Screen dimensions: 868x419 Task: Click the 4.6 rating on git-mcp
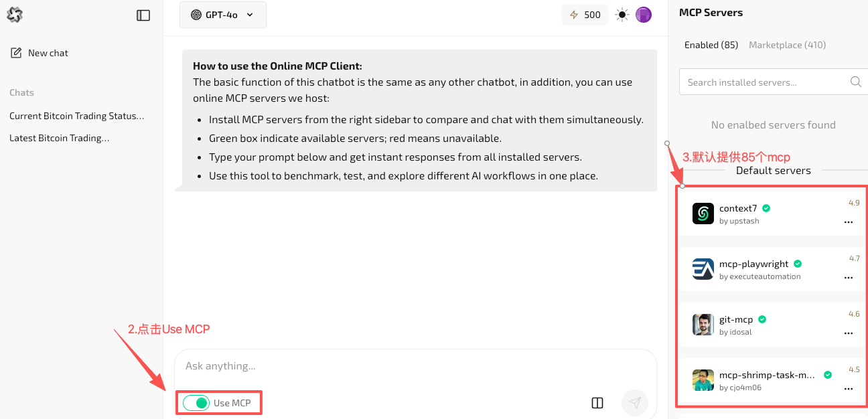(x=854, y=314)
